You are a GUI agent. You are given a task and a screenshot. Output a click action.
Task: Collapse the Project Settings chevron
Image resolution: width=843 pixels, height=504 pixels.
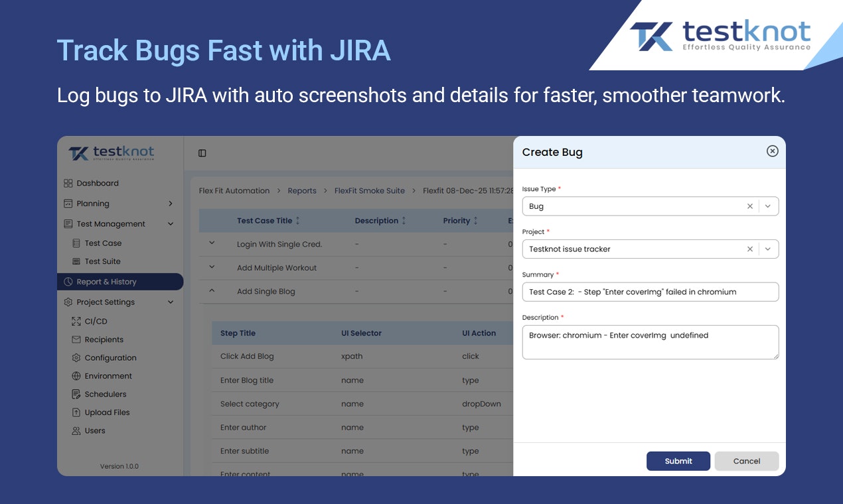[171, 302]
